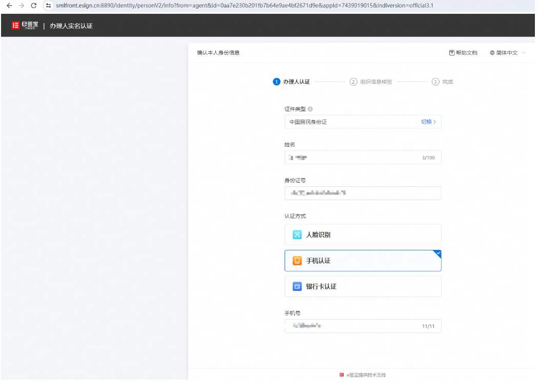The height and width of the screenshot is (392, 539).
Task: Open the 中国居民身份证 type selector
Action: (363, 122)
